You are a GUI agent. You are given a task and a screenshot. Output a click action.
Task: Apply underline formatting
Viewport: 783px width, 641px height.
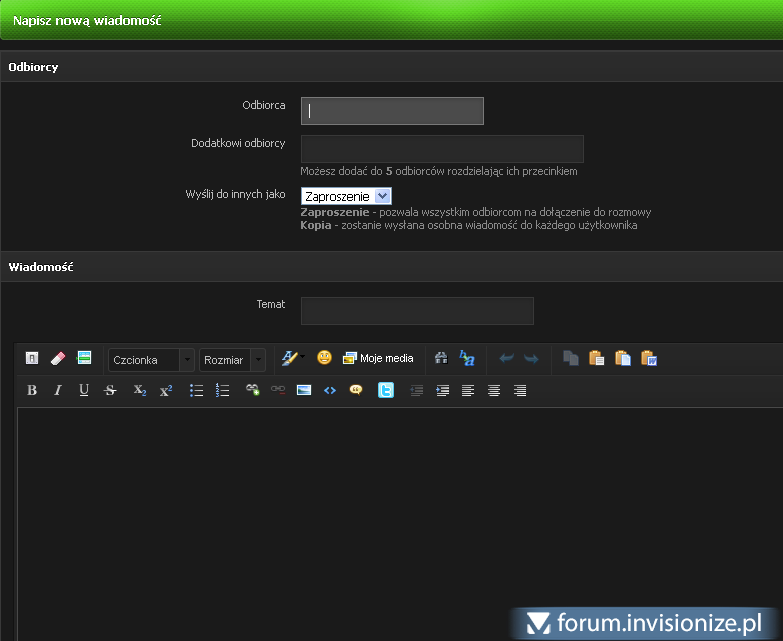[x=84, y=390]
